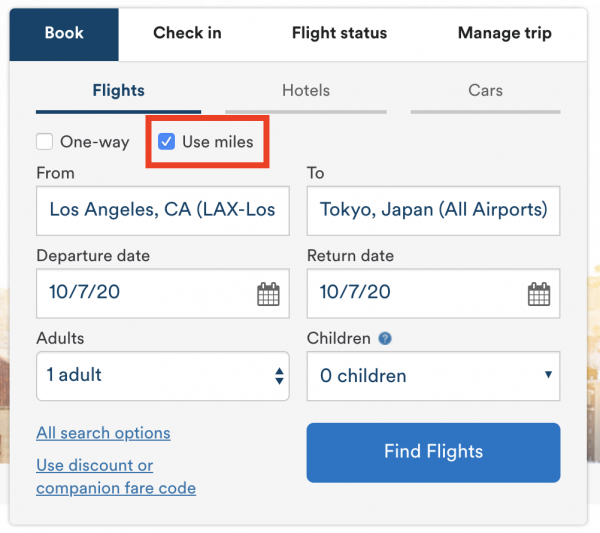This screenshot has width=600, height=533.
Task: Go to the Flight status tab
Action: coord(339,34)
